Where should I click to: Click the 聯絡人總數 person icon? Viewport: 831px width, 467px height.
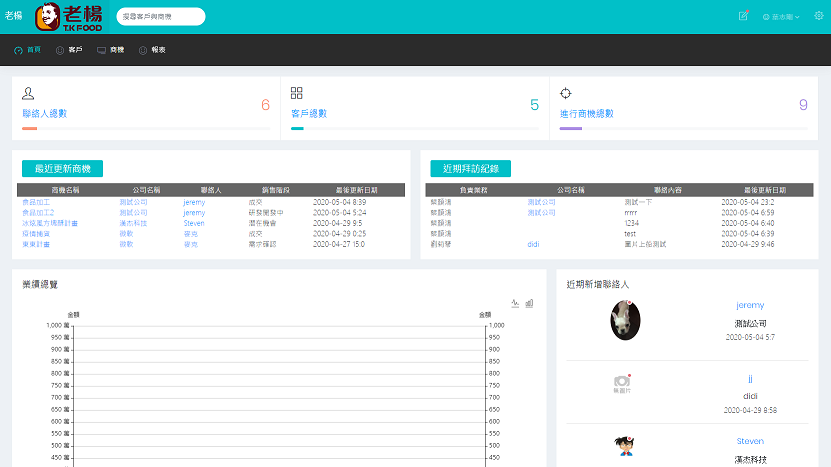click(28, 93)
